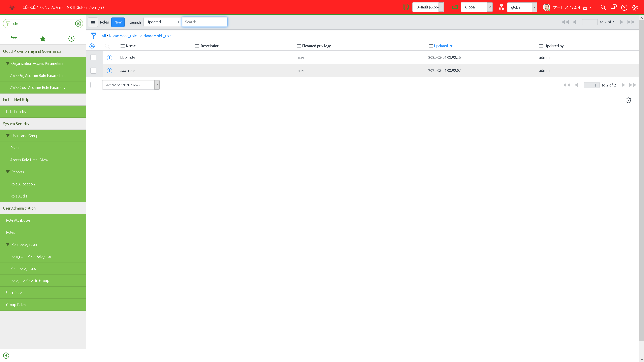Clear the navigator filter text

tap(78, 24)
